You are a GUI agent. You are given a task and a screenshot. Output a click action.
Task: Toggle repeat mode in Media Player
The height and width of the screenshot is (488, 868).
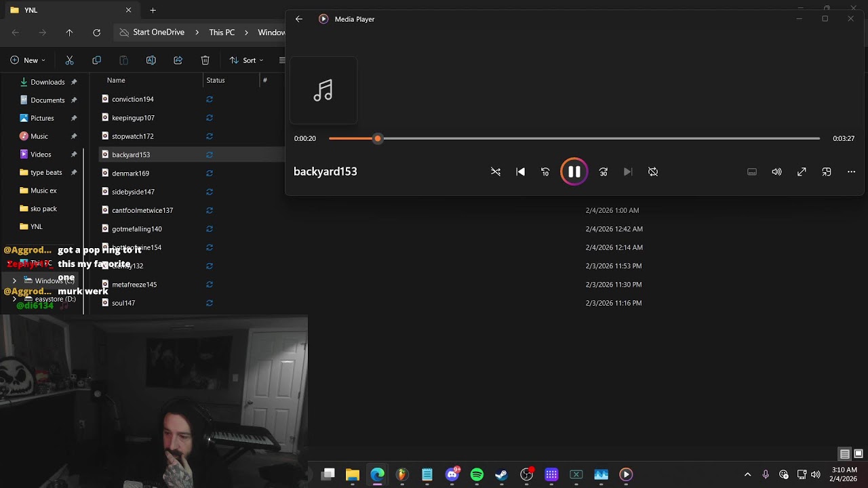653,172
